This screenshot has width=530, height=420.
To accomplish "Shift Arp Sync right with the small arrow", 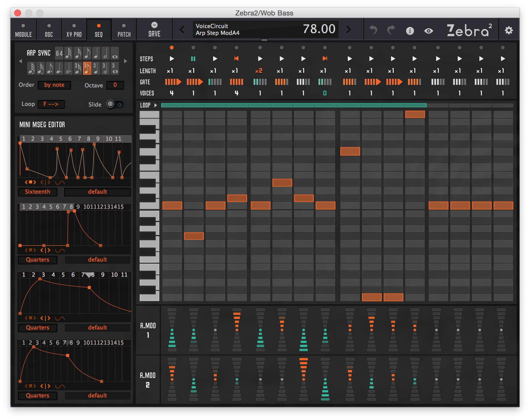I will tap(126, 61).
